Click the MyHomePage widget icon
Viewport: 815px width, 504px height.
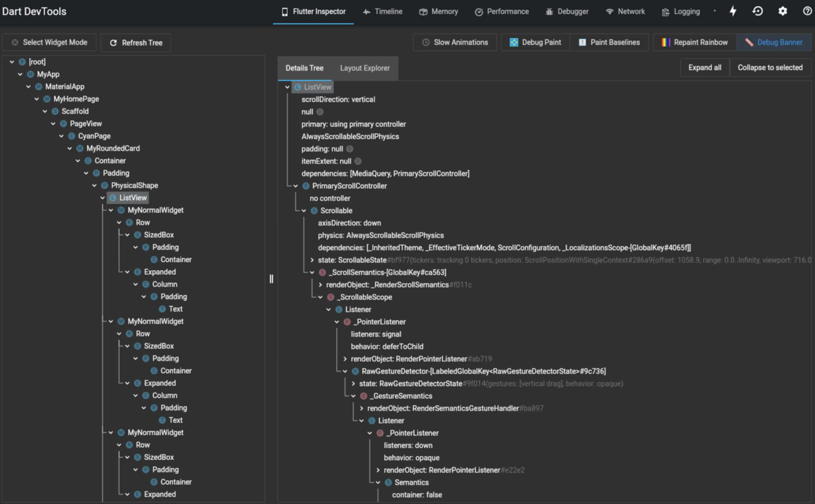pos(47,99)
